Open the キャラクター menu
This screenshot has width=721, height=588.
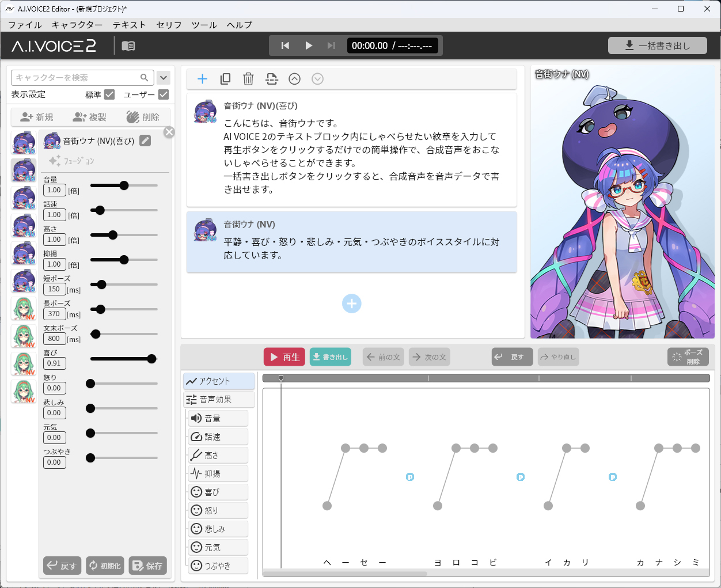point(77,25)
